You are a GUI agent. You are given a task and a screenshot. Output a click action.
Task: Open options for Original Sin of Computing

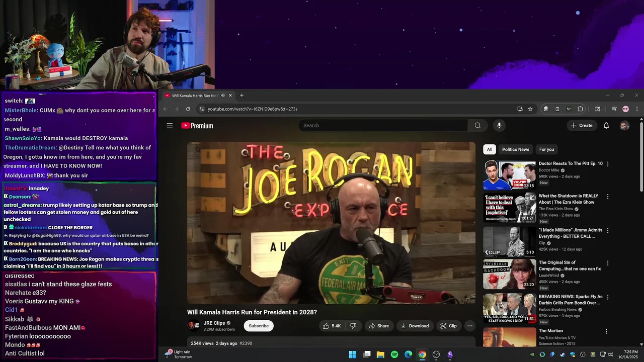(608, 263)
